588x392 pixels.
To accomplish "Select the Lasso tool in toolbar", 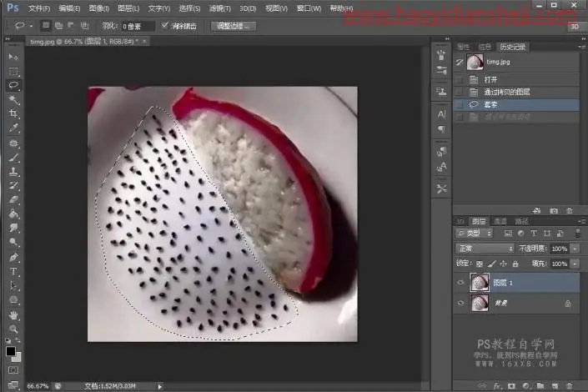I will (13, 86).
